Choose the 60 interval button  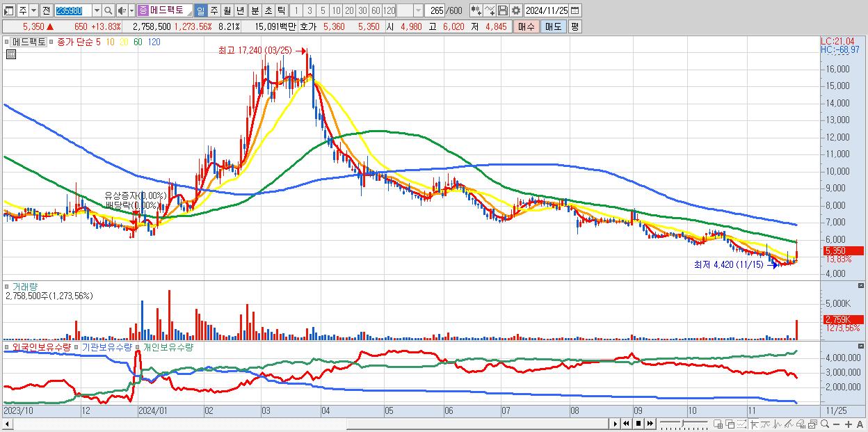[376, 10]
